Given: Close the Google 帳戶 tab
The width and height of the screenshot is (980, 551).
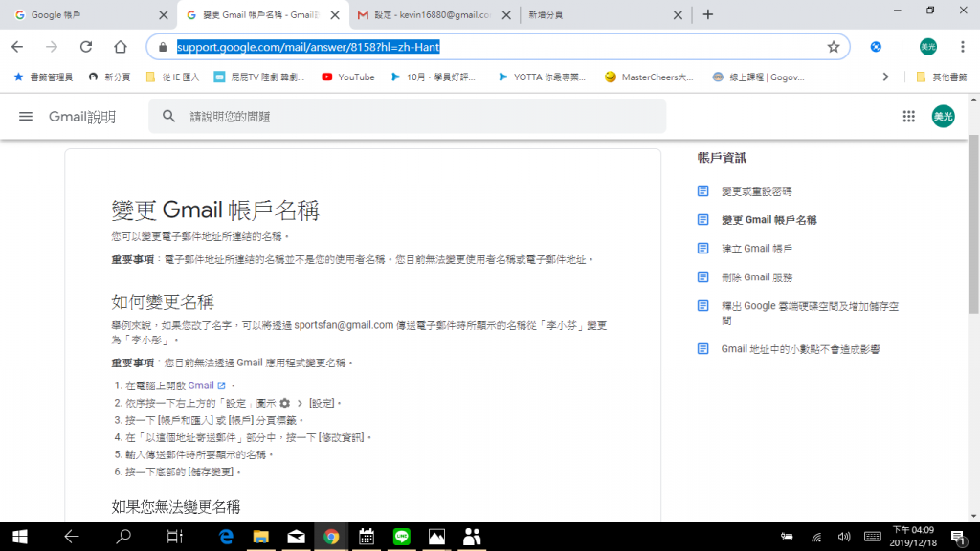Looking at the screenshot, I should click(x=163, y=15).
